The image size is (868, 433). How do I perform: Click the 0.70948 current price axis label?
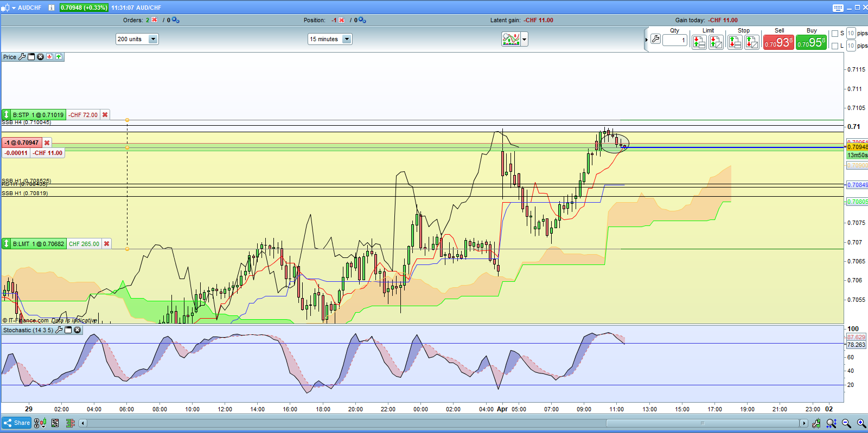click(857, 147)
